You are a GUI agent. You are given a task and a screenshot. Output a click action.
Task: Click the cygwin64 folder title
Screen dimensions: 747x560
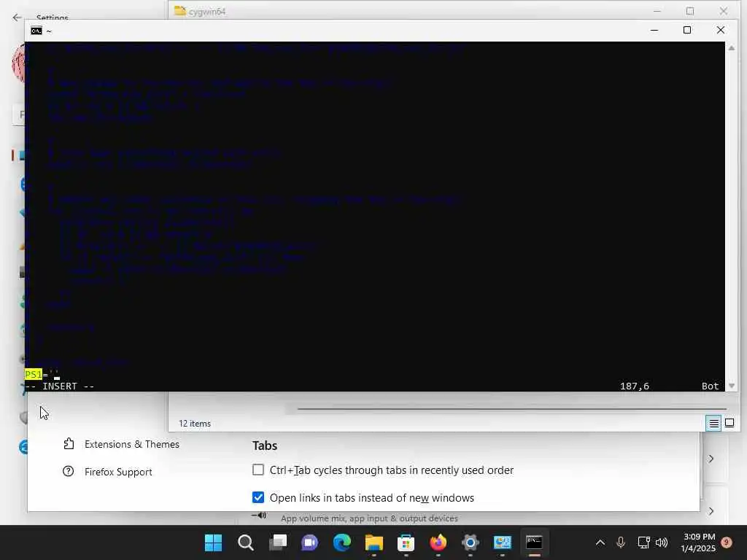click(x=206, y=12)
